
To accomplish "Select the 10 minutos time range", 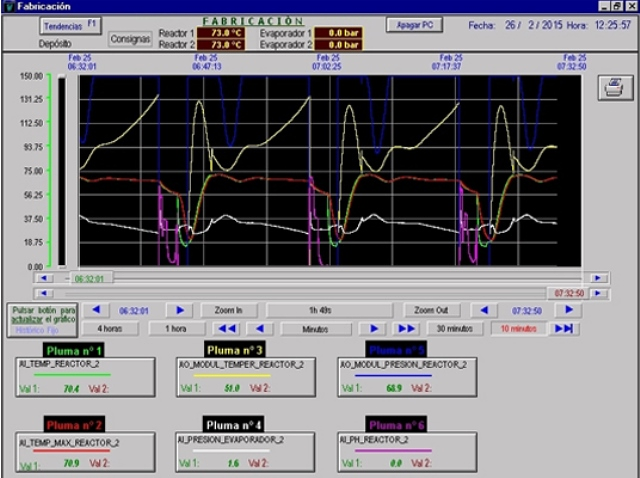I will coord(518,328).
